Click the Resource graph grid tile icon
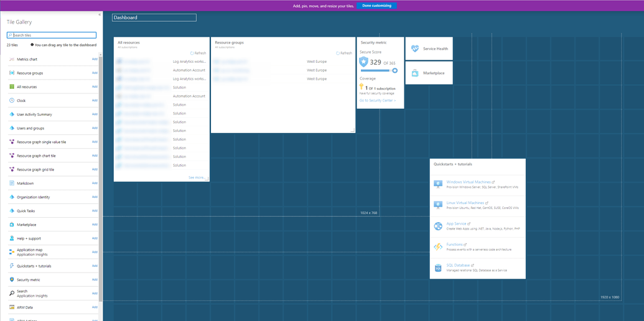 click(x=11, y=169)
